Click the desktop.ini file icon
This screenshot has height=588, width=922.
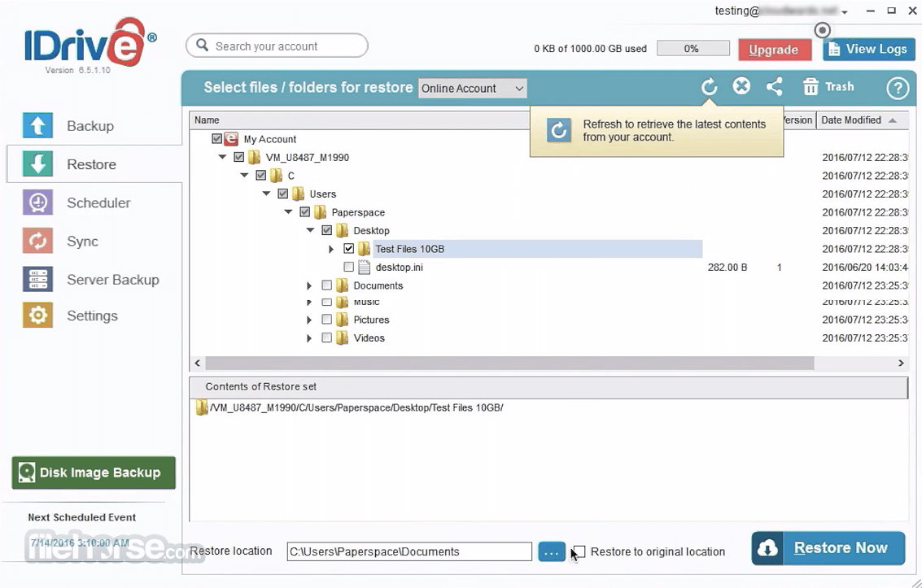coord(364,268)
